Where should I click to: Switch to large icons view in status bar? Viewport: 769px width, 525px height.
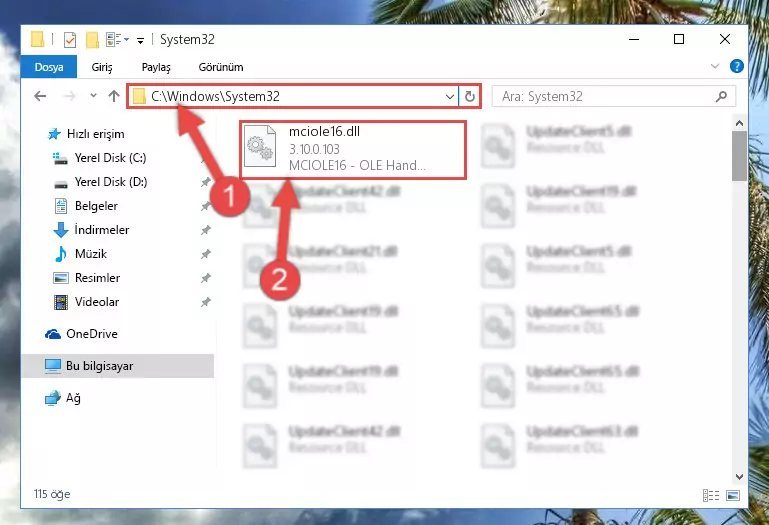coord(733,496)
